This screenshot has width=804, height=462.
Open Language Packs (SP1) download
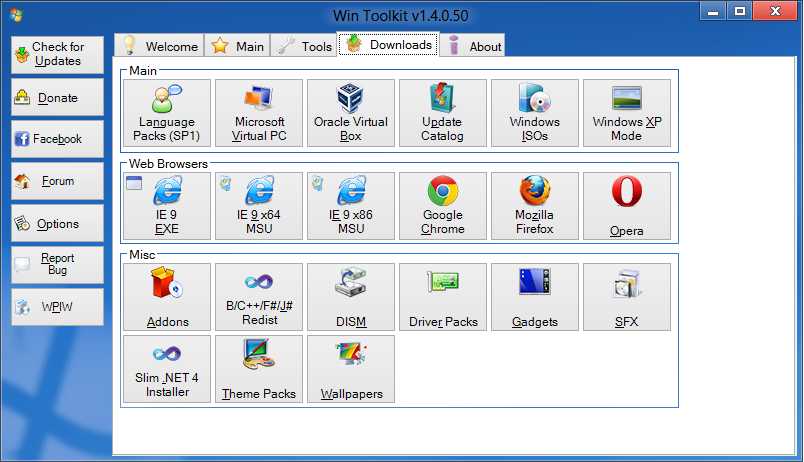tap(167, 113)
